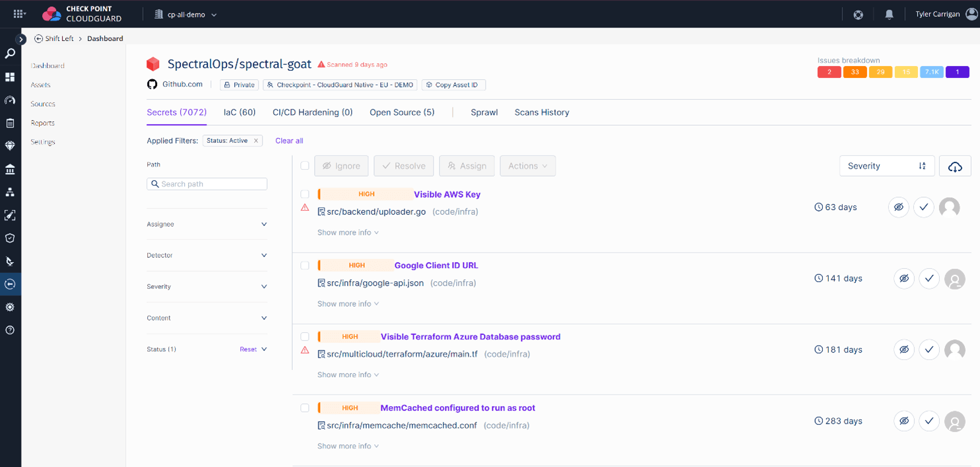Toggle the select-all issues checkbox

coord(305,166)
